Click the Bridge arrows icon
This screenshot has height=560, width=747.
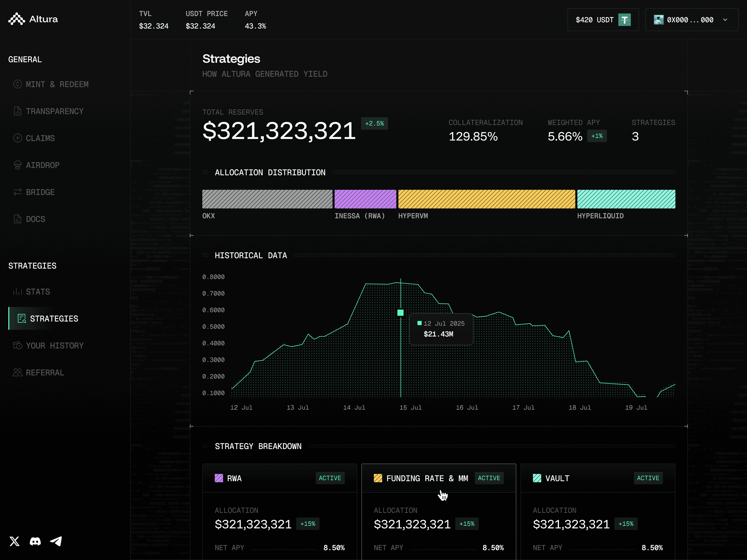[18, 192]
